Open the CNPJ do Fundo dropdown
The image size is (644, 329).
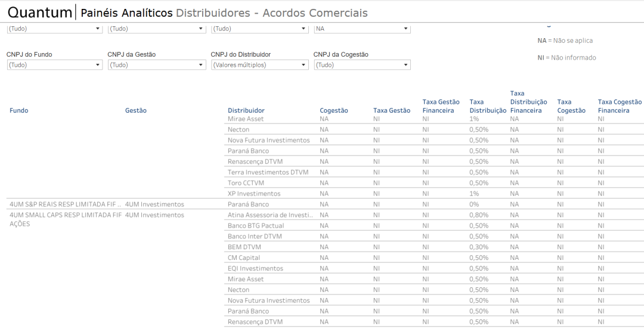click(x=55, y=65)
